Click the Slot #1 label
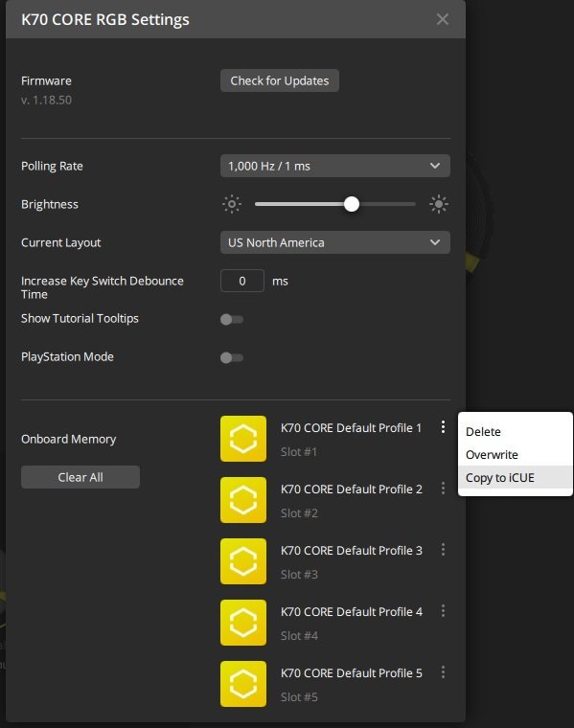The height and width of the screenshot is (728, 574). click(299, 452)
